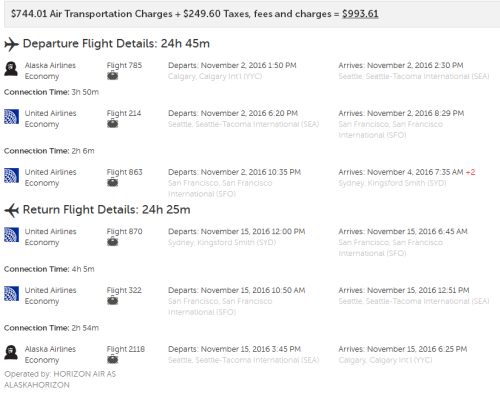Open the $993.61 total price link
500x396 pixels.
click(x=360, y=14)
